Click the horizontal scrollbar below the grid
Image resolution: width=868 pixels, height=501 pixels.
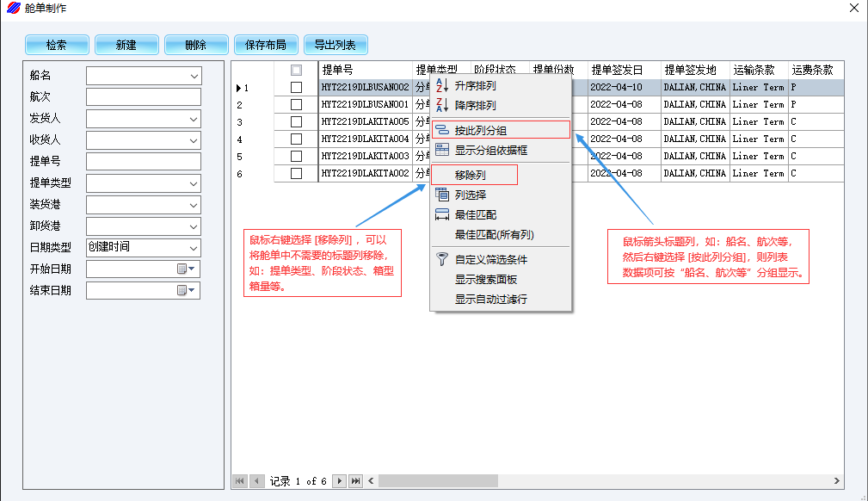click(602, 481)
